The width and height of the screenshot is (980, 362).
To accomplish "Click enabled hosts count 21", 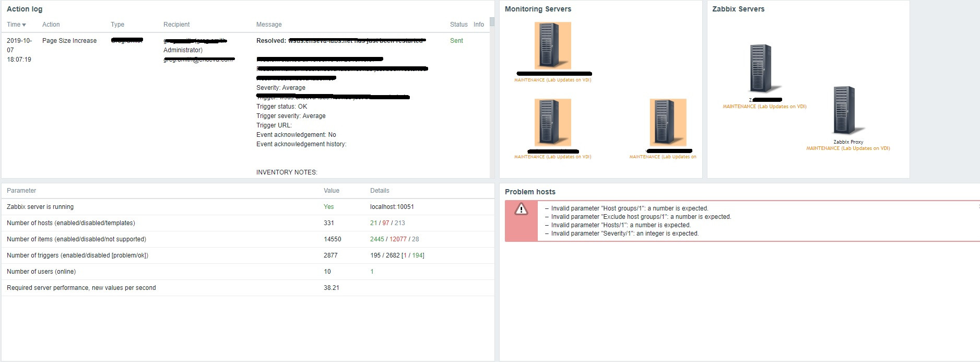I will click(374, 223).
